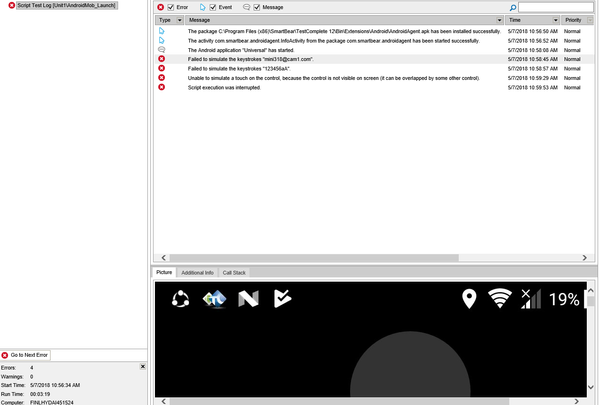Select the InfoActivity started successfully event row
This screenshot has width=600, height=405.
click(x=375, y=41)
